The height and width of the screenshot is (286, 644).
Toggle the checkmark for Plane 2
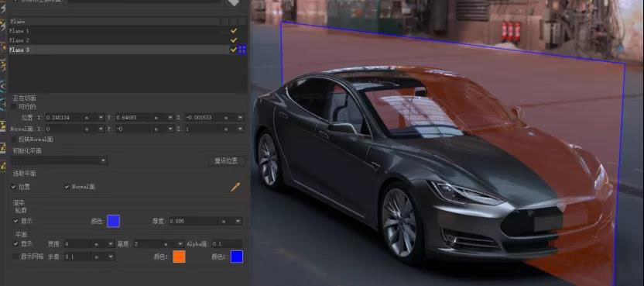pos(234,40)
